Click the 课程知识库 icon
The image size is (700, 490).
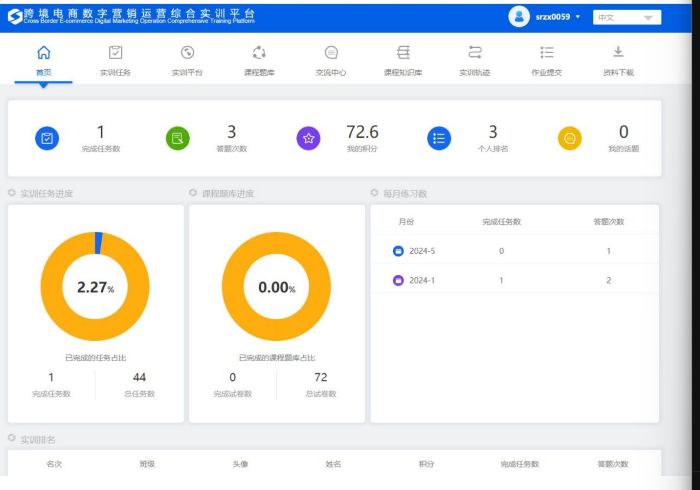click(x=403, y=53)
